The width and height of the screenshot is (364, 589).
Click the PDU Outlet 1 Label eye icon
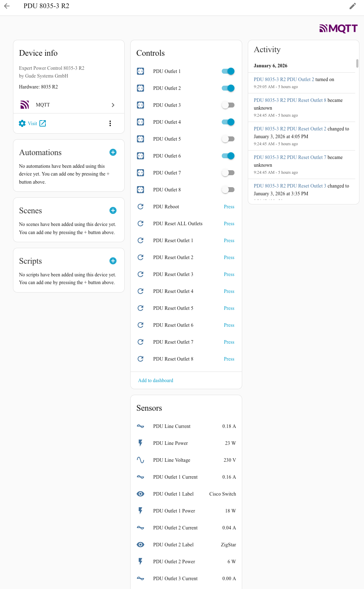[140, 494]
